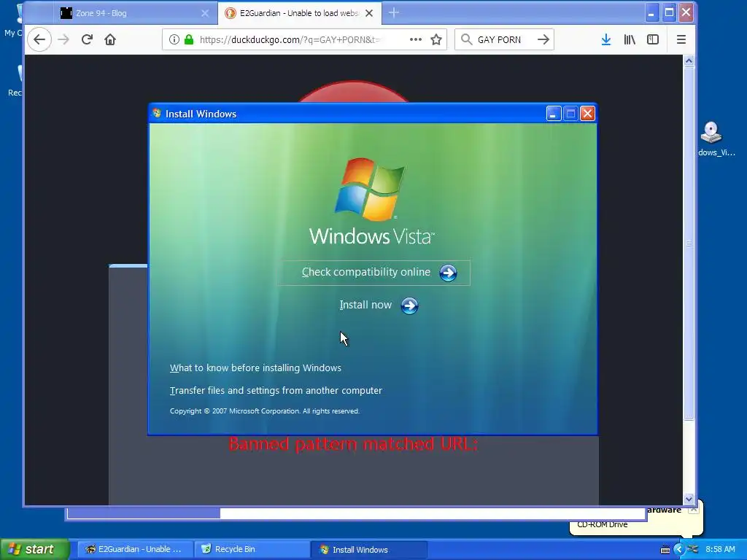The image size is (747, 560).
Task: Open a new Firefox tab
Action: pos(393,13)
